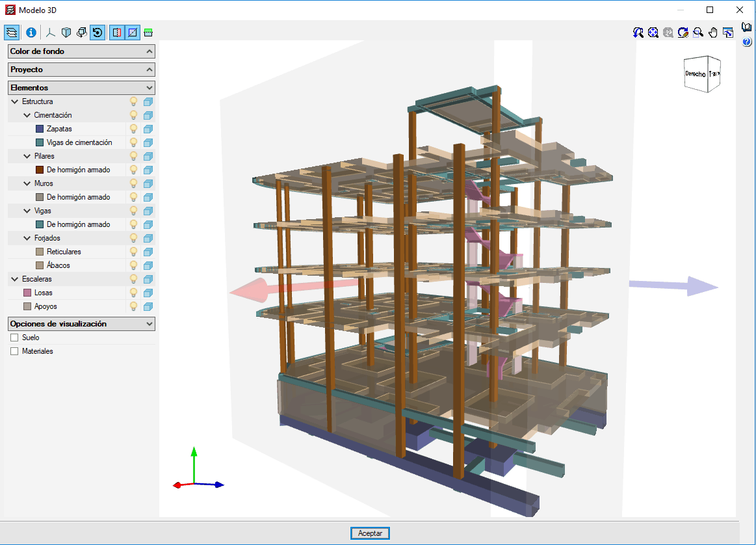The width and height of the screenshot is (756, 545).
Task: Select the Pilares tree label
Action: [x=44, y=156]
